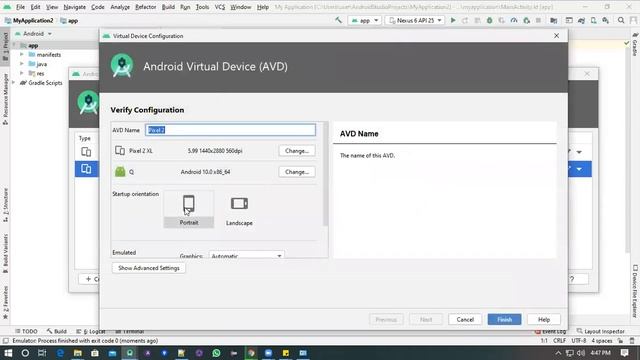Select Portrait startup orientation
The image size is (640, 360).
189,209
